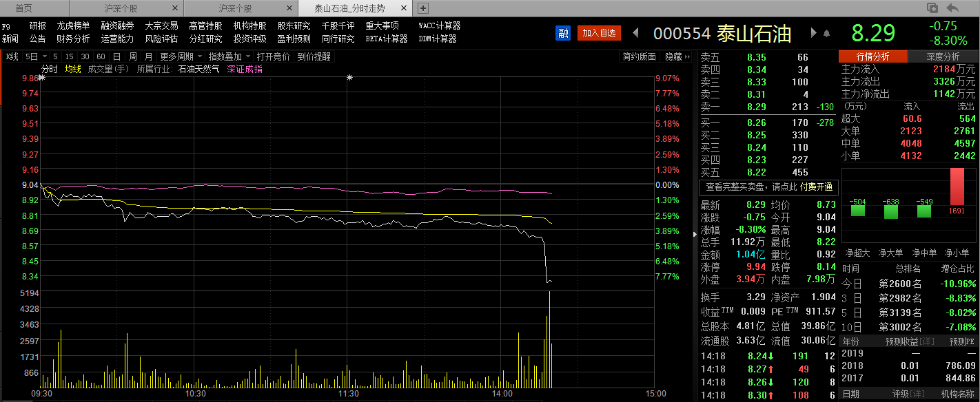Switch to the 首页 tab
This screenshot has height=402, width=980.
tap(24, 8)
